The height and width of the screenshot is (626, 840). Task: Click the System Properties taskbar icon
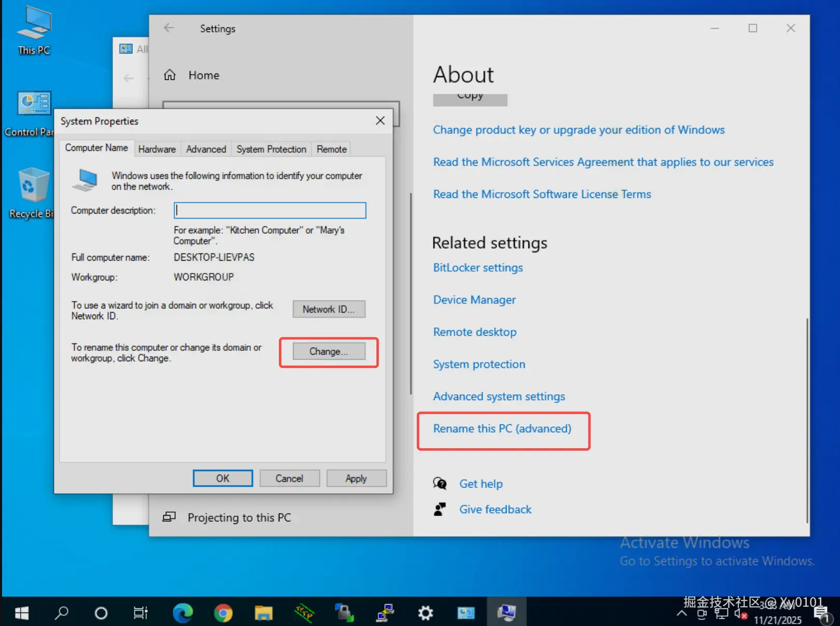tap(507, 614)
